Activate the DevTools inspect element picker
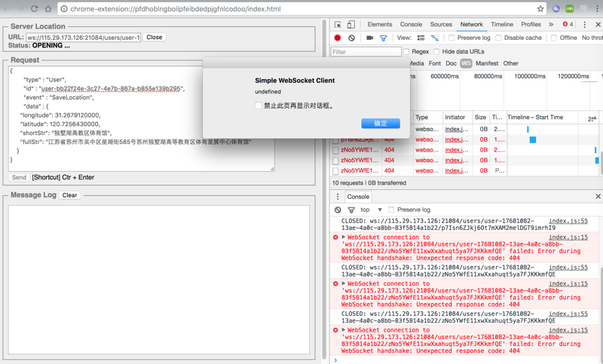 [338, 24]
